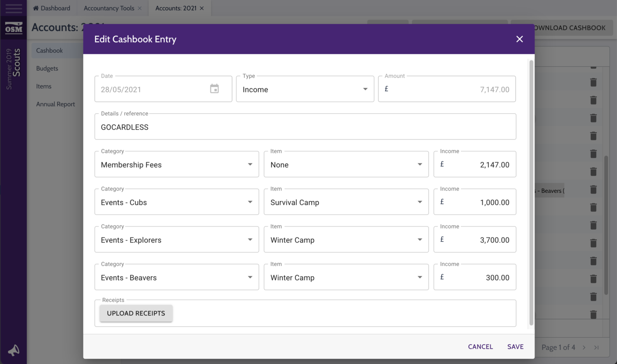Save the cashbook entry changes
Viewport: 617px width, 364px height.
515,347
